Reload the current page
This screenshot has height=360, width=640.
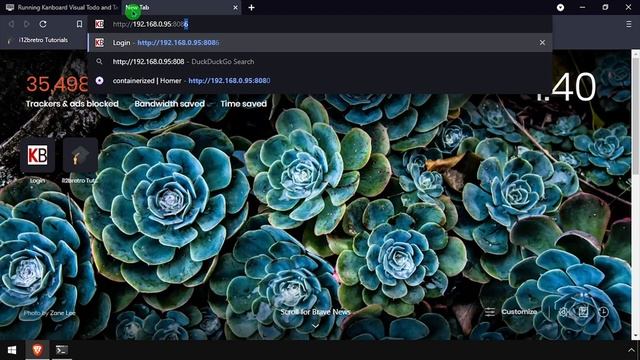coord(43,24)
